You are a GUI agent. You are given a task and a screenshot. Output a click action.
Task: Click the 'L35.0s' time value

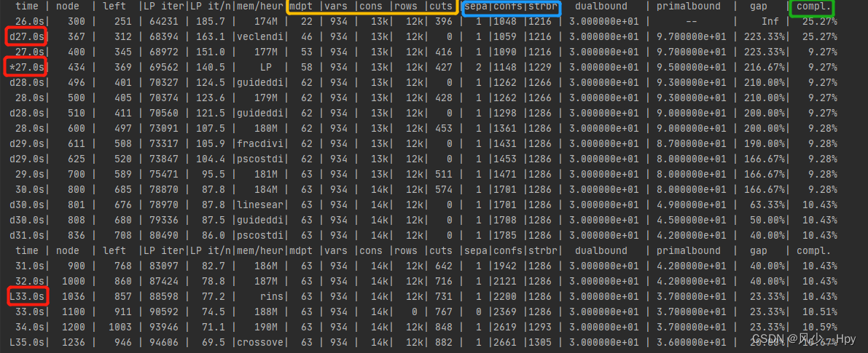26,342
